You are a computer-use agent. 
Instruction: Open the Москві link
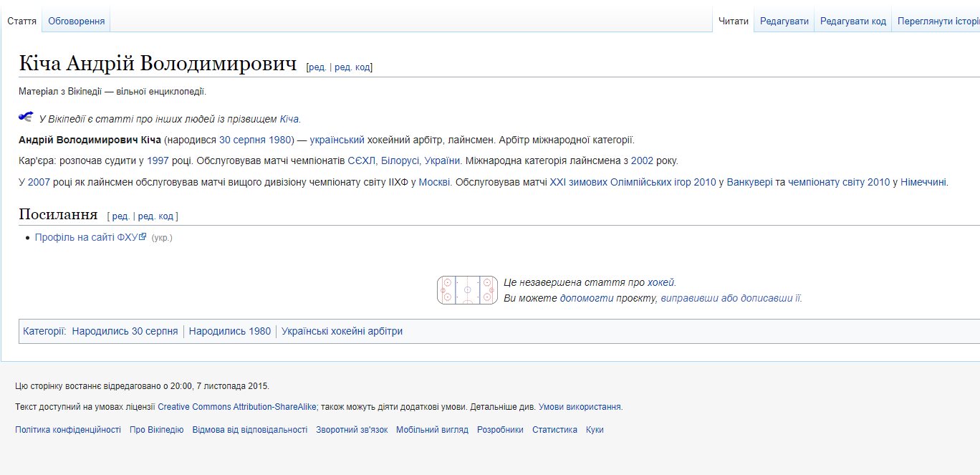point(434,182)
